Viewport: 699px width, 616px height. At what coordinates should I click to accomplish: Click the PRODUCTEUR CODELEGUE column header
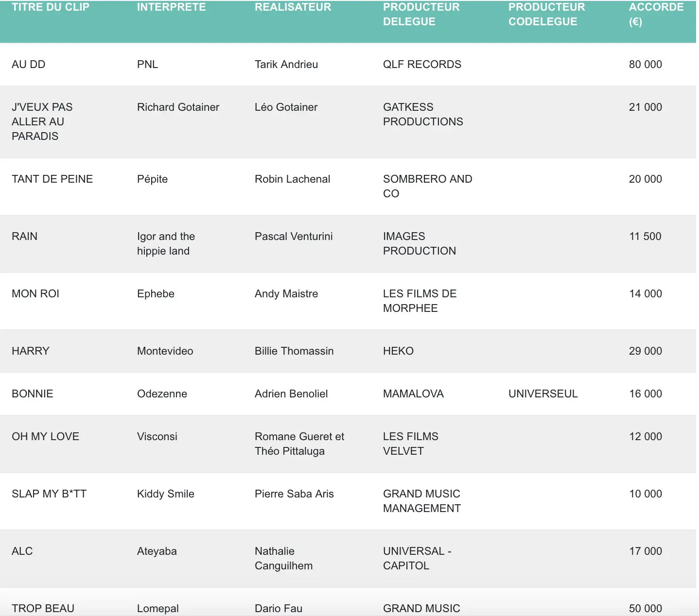pyautogui.click(x=546, y=15)
